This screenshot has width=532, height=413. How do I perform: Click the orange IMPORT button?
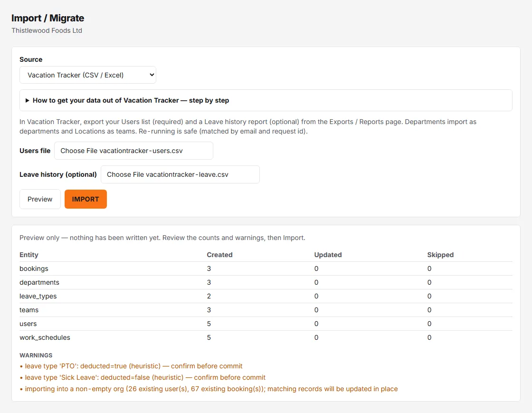[85, 199]
